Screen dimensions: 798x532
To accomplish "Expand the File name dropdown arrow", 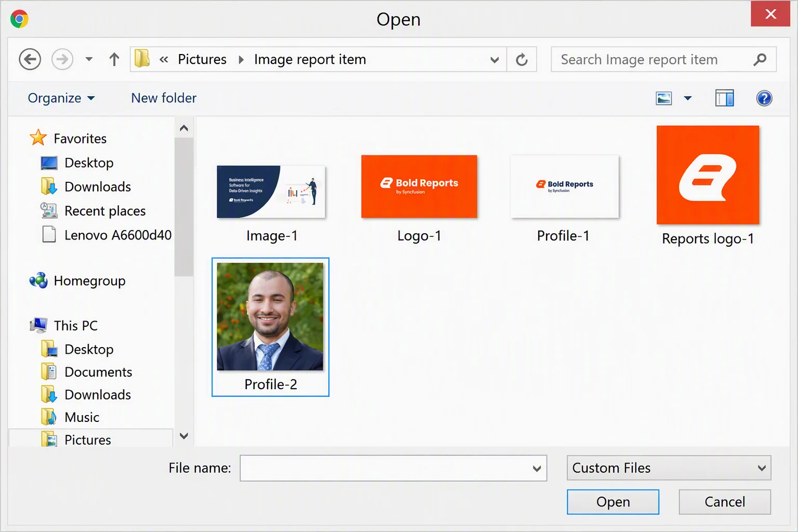I will pyautogui.click(x=537, y=468).
